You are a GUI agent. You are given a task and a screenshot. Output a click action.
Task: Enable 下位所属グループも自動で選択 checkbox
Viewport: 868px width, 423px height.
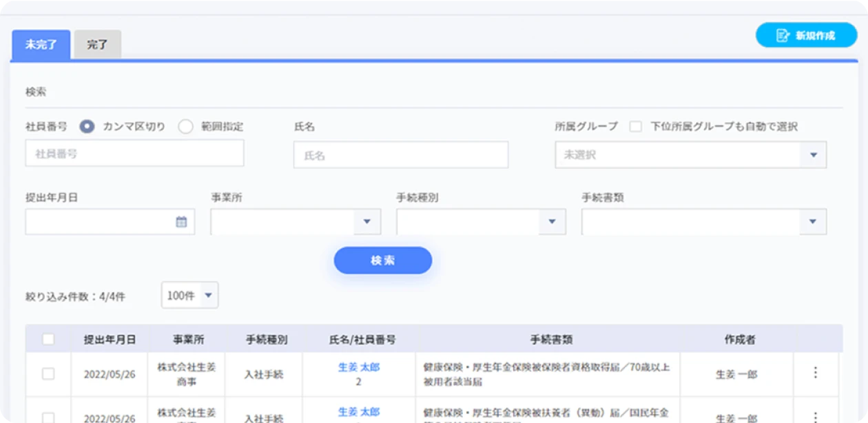(x=636, y=127)
